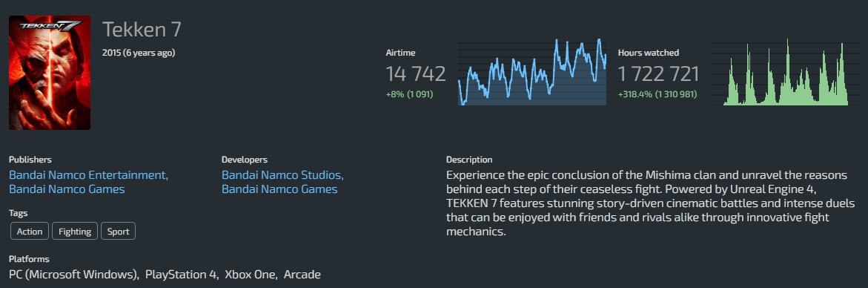Screen dimensions: 868x288
Task: Open the Tekken 7 game title
Action: 142,30
